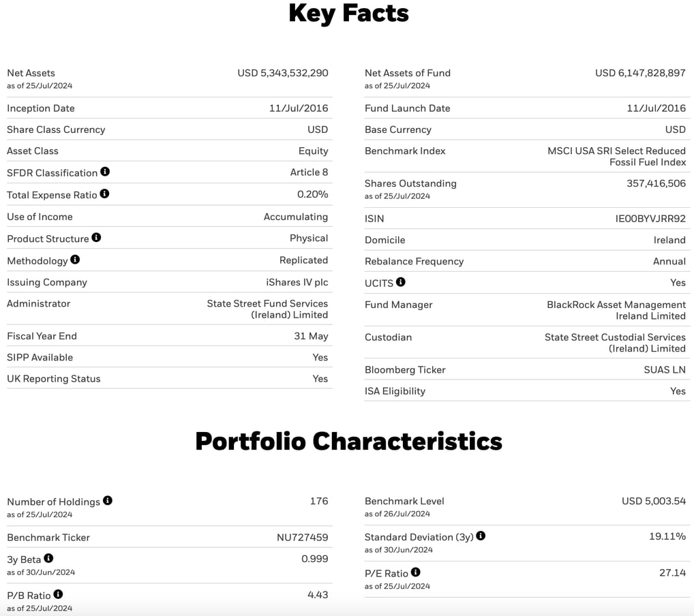Click the Shares Outstanding value 357,416,506
This screenshot has height=616, width=694.
(x=656, y=184)
